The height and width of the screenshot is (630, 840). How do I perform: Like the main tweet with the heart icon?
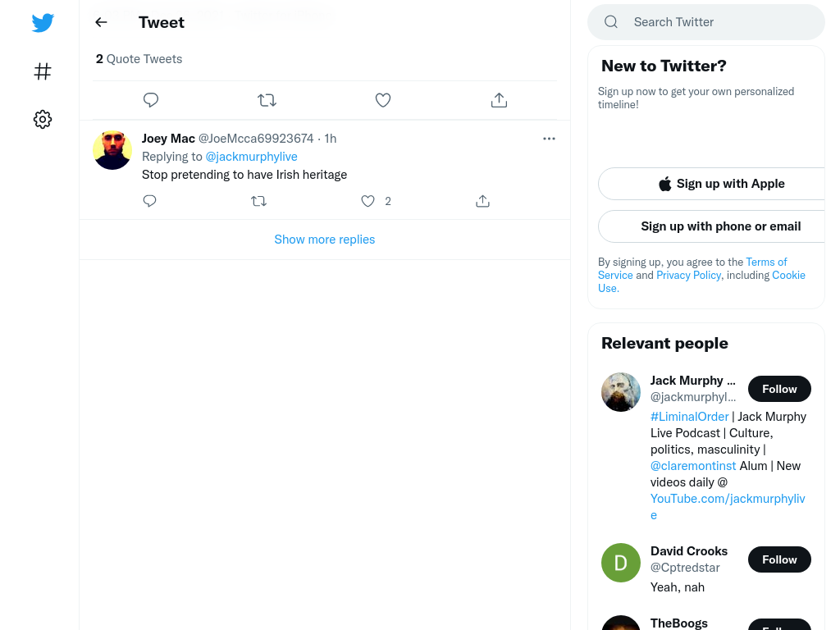click(x=383, y=100)
